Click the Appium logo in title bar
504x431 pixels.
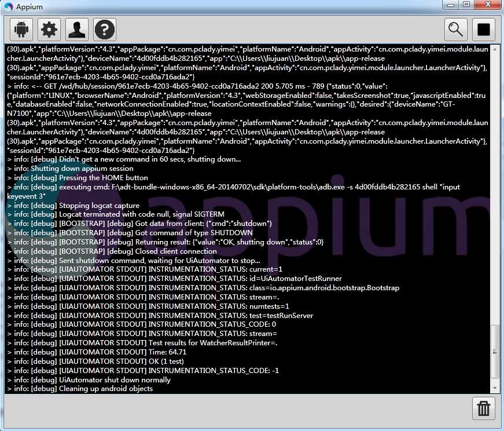(x=9, y=6)
